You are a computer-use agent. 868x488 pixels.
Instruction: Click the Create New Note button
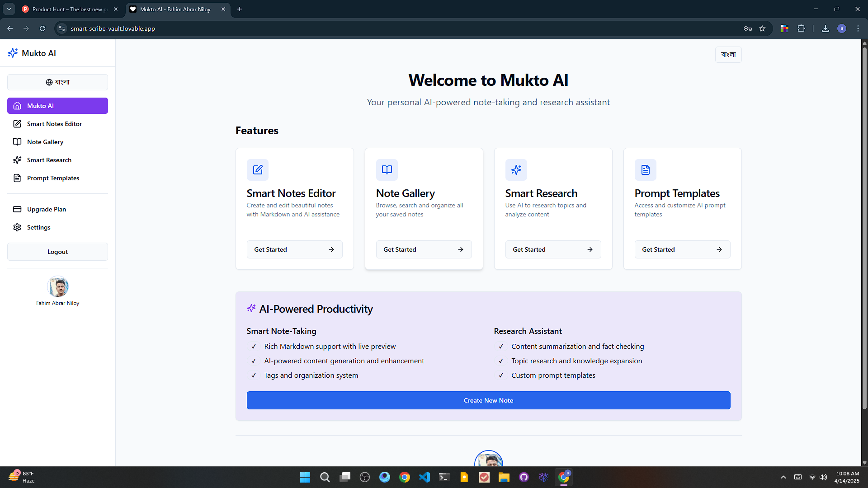pyautogui.click(x=488, y=400)
